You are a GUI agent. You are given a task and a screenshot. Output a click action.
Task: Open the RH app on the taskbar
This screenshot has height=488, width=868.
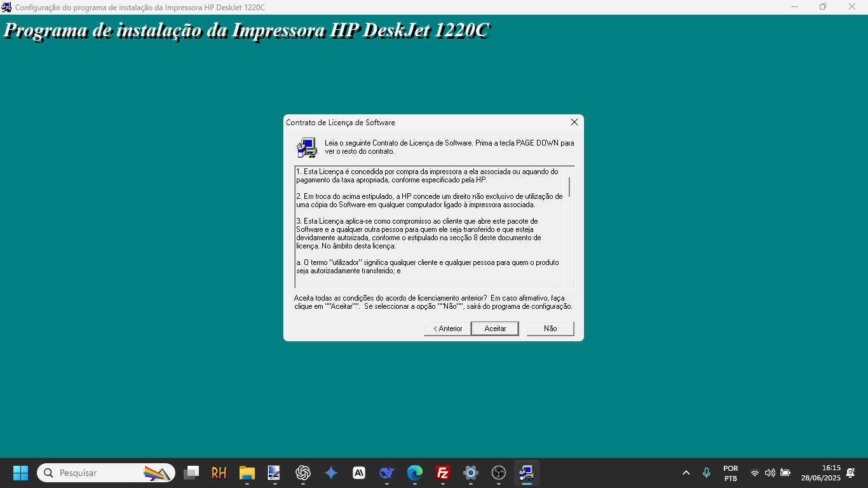pyautogui.click(x=219, y=473)
